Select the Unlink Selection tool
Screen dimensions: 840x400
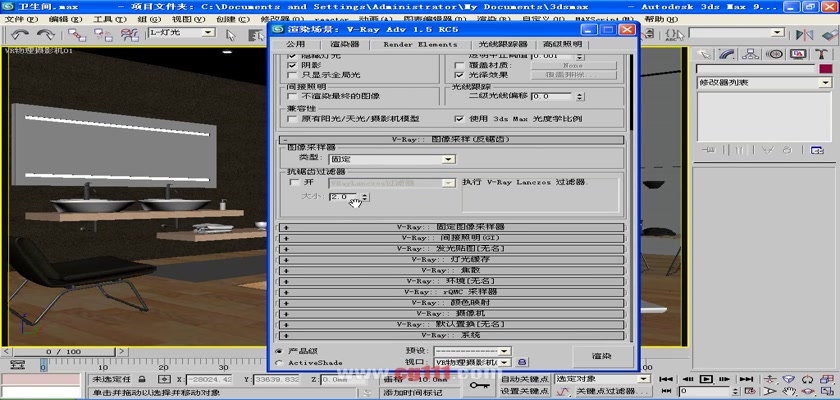103,35
